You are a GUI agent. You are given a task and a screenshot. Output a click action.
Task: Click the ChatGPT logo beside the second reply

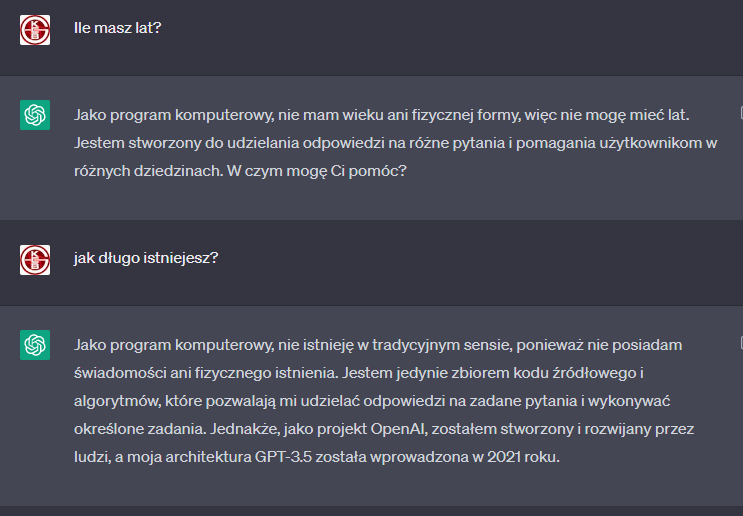(x=35, y=345)
